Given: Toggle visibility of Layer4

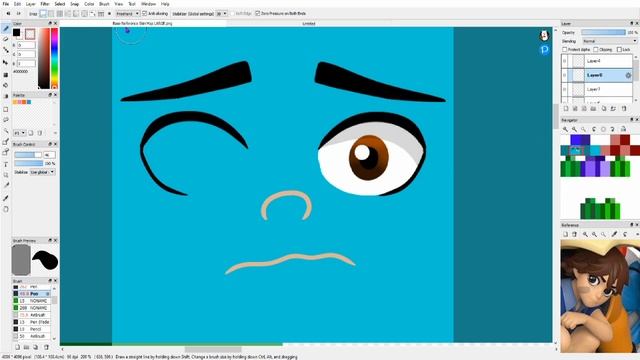Looking at the screenshot, I should point(565,61).
